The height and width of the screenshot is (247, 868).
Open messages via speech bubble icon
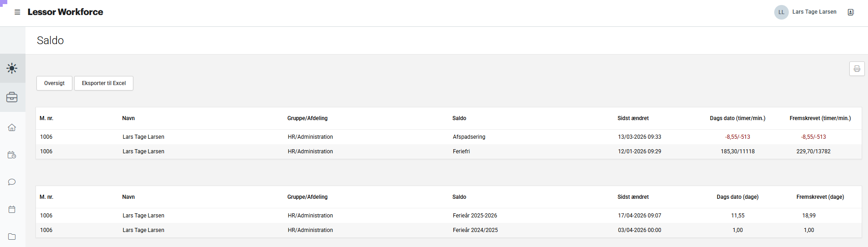12,182
